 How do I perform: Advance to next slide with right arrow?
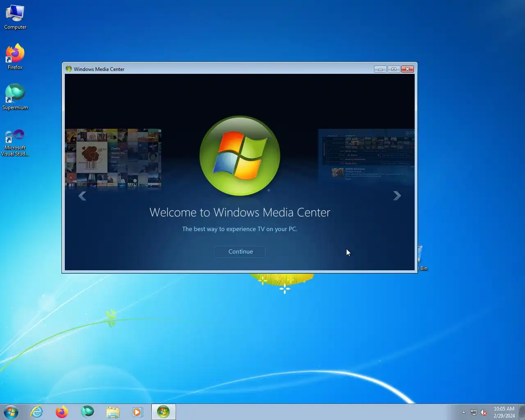(x=397, y=196)
